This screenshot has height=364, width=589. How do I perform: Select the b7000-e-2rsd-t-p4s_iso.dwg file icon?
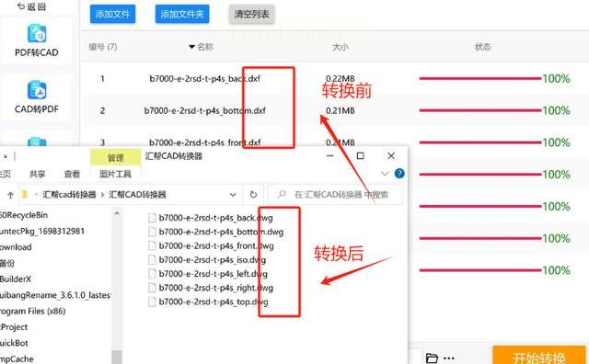[x=152, y=260]
